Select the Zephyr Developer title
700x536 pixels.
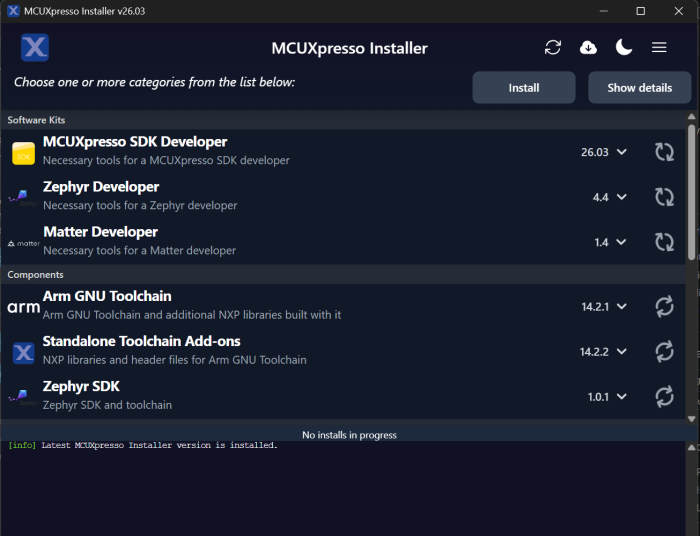[101, 187]
